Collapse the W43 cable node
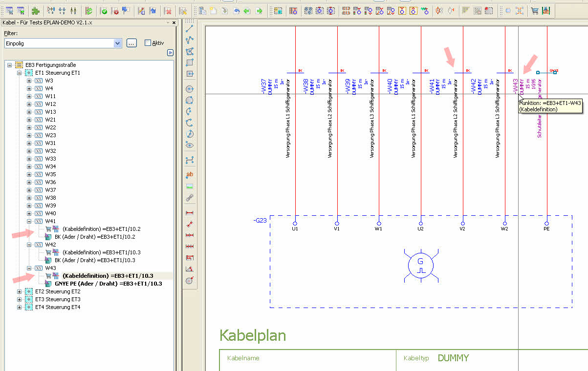The width and height of the screenshot is (588, 371). click(29, 268)
